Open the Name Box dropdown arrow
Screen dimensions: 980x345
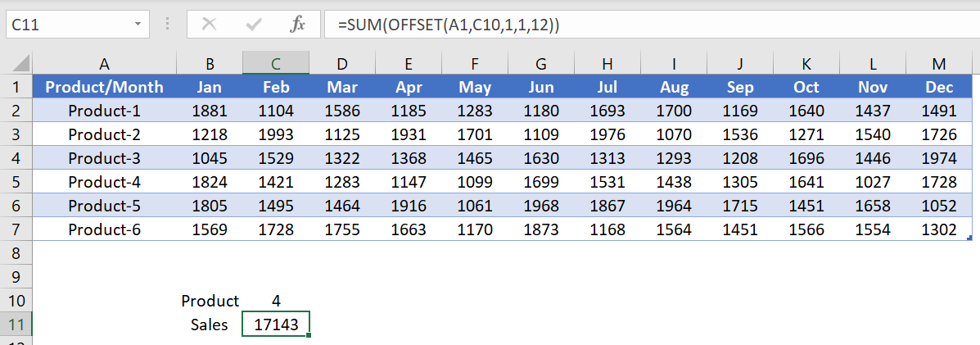coord(138,25)
